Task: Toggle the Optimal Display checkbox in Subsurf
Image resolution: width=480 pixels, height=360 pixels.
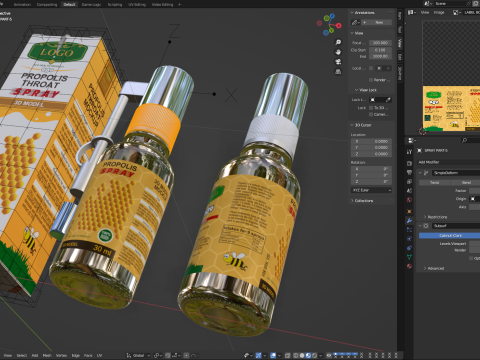Action: click(x=471, y=258)
